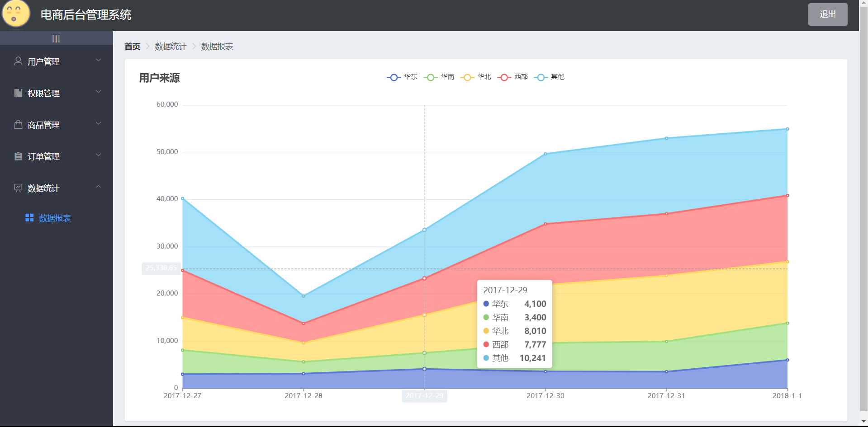Go to 首页 breadcrumb link
This screenshot has height=427, width=868.
click(x=132, y=46)
